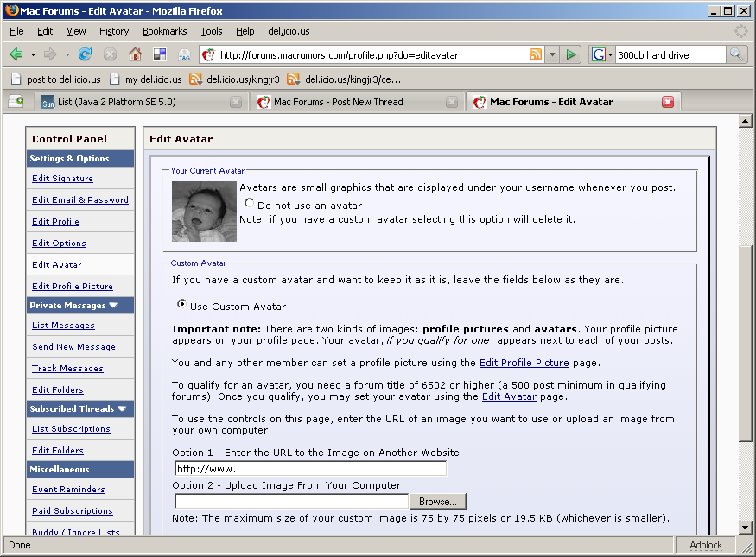Screen dimensions: 756x557
Task: Open the Bookmarks menu
Action: click(164, 31)
